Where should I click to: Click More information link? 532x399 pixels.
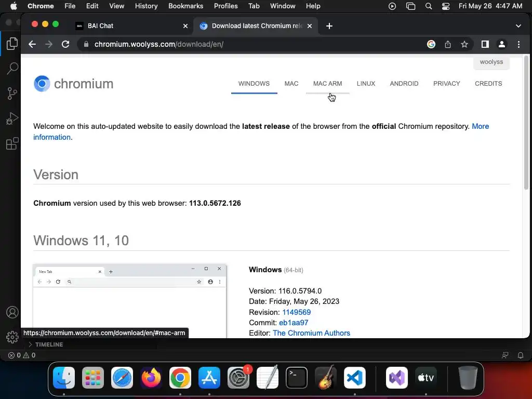(481, 126)
